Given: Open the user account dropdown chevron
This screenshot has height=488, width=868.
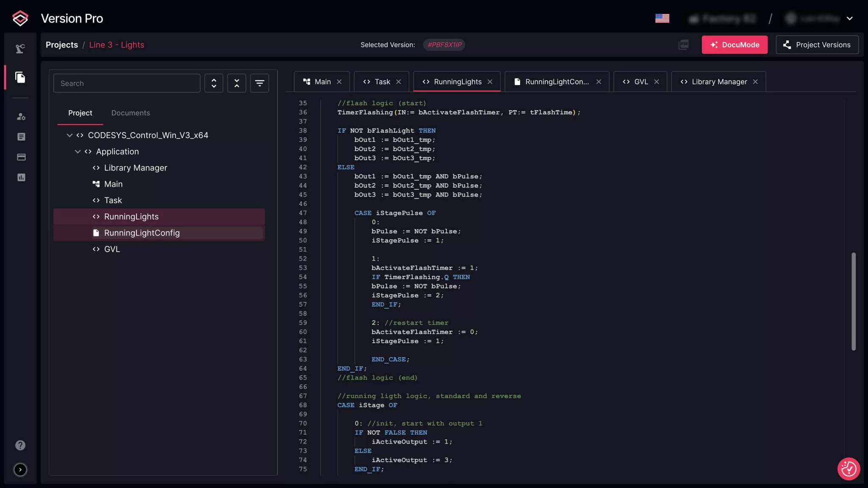Looking at the screenshot, I should click(x=849, y=19).
